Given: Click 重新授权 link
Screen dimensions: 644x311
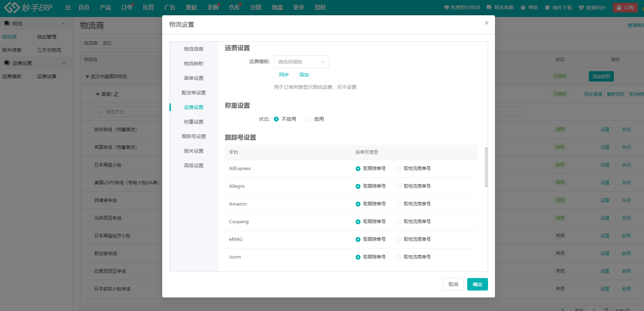Looking at the screenshot, I should 616,94.
